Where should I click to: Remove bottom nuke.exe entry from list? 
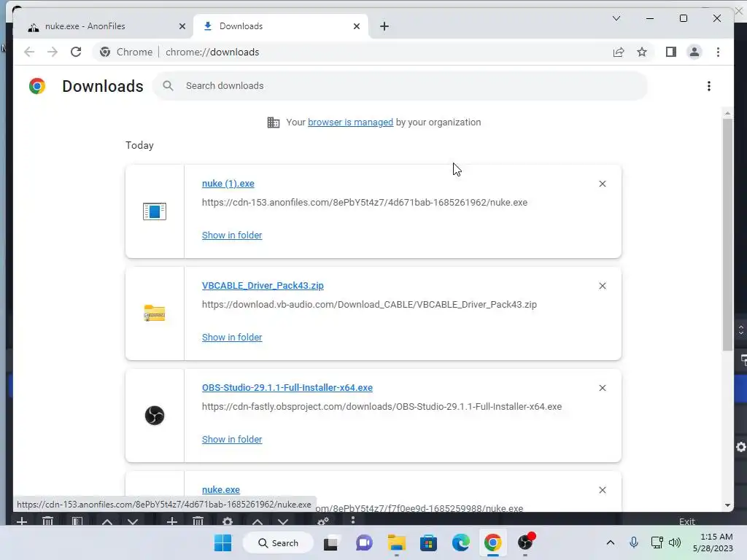[602, 490]
